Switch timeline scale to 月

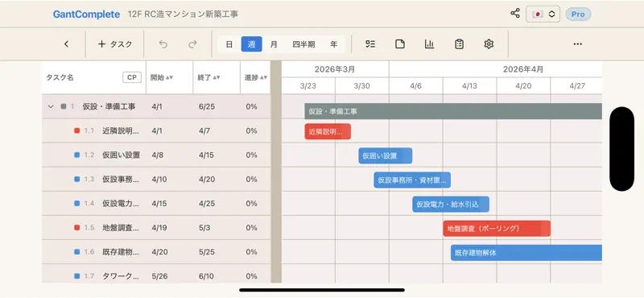[x=274, y=44]
